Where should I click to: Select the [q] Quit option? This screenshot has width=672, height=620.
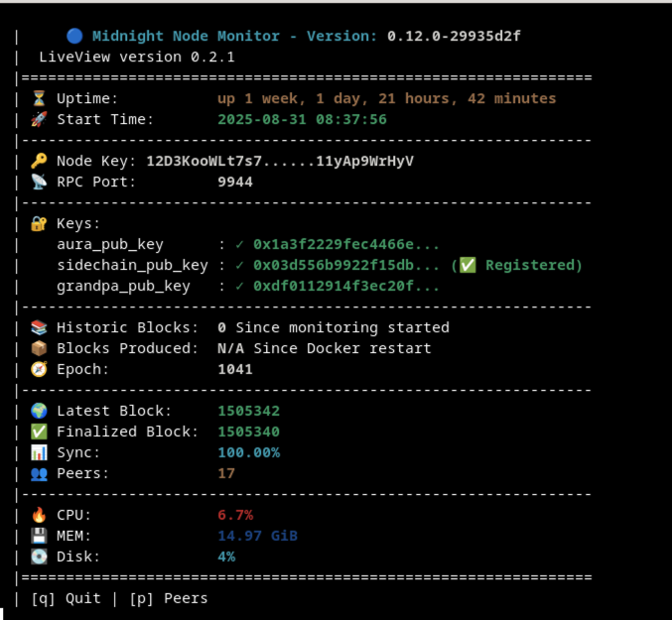coord(66,598)
